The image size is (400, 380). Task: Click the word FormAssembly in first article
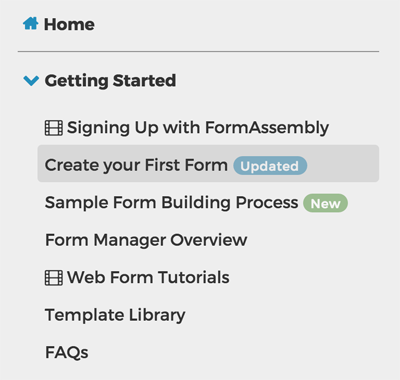[267, 128]
